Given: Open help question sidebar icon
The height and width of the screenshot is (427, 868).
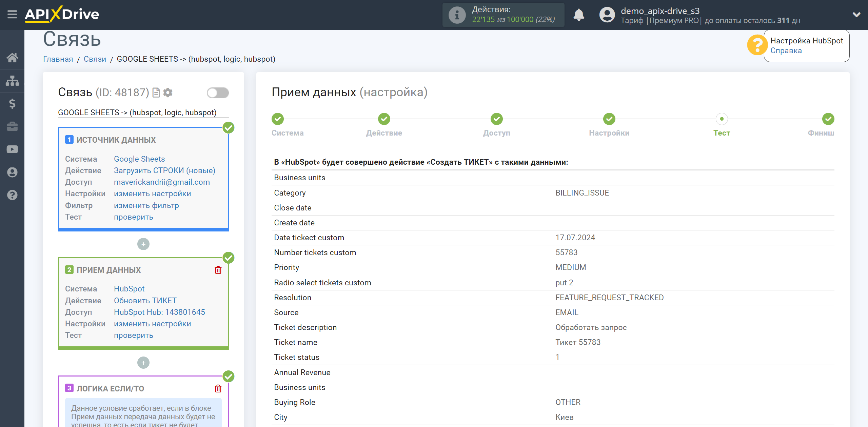Looking at the screenshot, I should 12,195.
